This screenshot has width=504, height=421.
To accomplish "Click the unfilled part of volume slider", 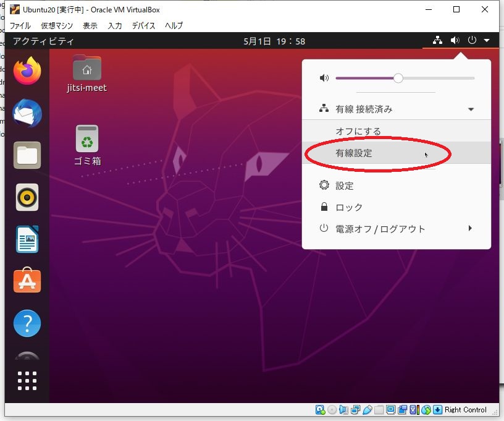I will (439, 78).
